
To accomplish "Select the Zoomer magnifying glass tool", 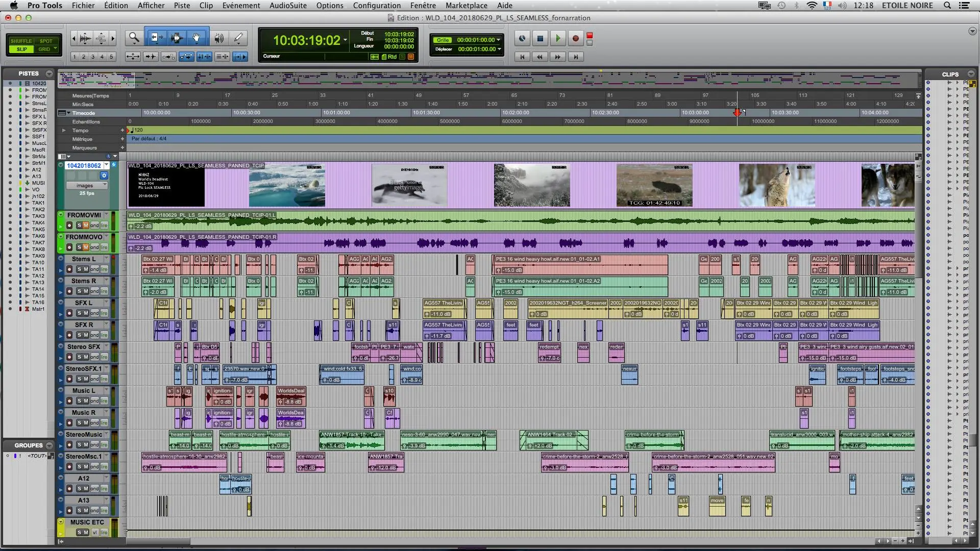I will tap(134, 38).
